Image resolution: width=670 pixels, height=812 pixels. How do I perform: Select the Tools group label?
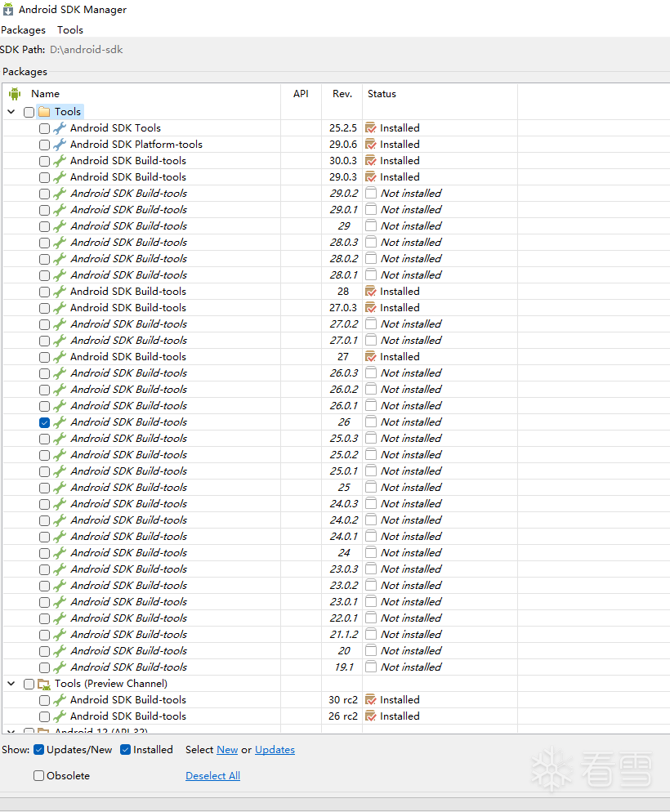click(68, 111)
